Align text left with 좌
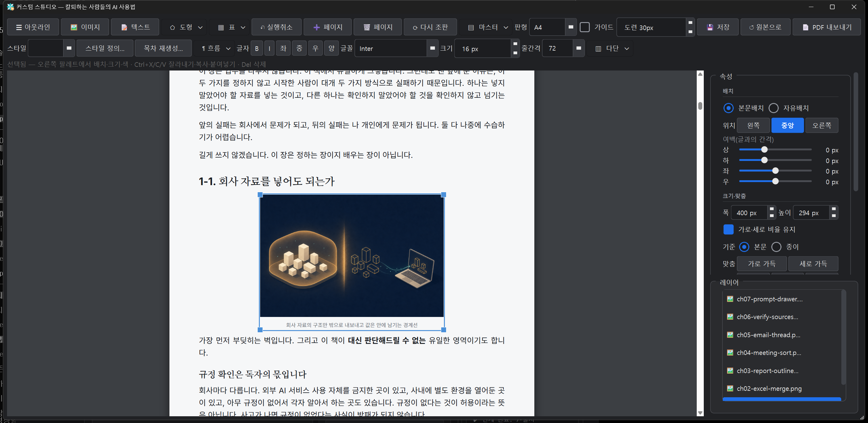 pos(283,48)
